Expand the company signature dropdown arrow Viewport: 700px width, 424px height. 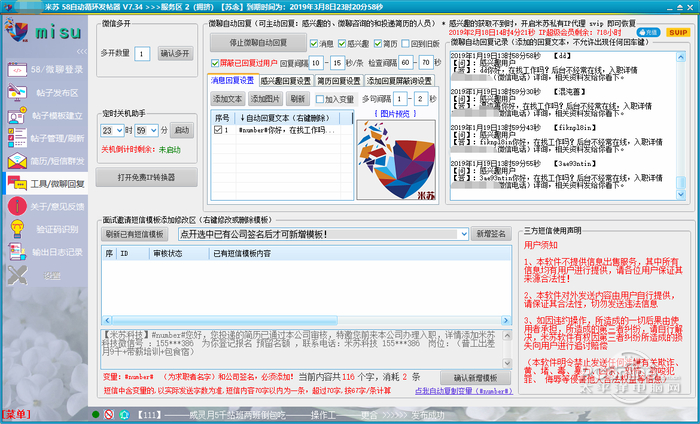pyautogui.click(x=463, y=234)
